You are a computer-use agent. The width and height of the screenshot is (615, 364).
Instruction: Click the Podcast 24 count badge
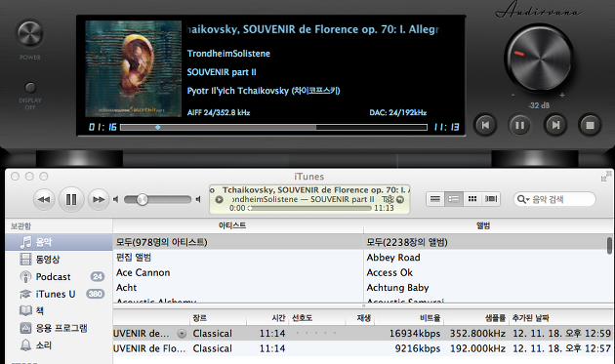click(x=98, y=277)
